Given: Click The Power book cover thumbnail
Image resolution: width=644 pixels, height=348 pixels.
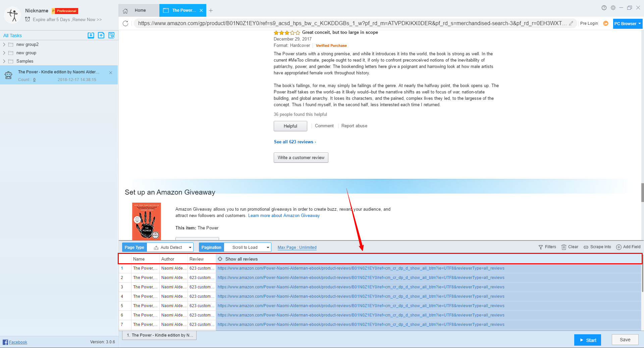Looking at the screenshot, I should coord(147,221).
